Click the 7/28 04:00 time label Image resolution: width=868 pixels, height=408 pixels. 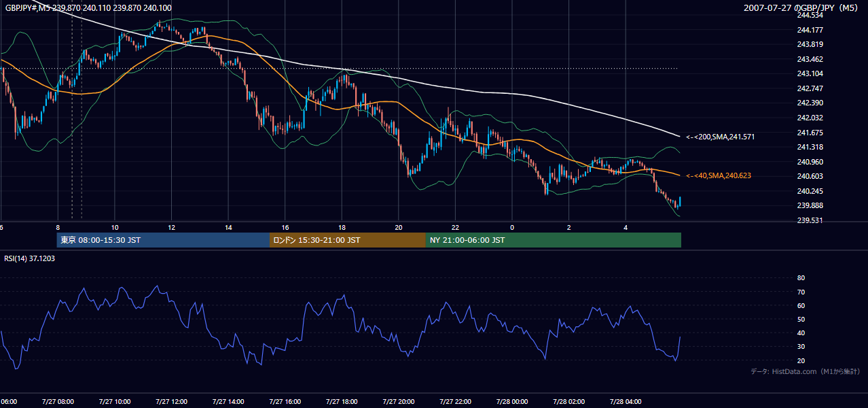click(626, 402)
